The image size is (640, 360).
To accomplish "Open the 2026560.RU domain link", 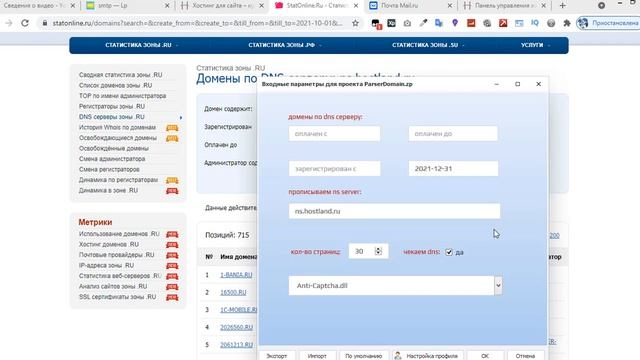I will click(236, 327).
